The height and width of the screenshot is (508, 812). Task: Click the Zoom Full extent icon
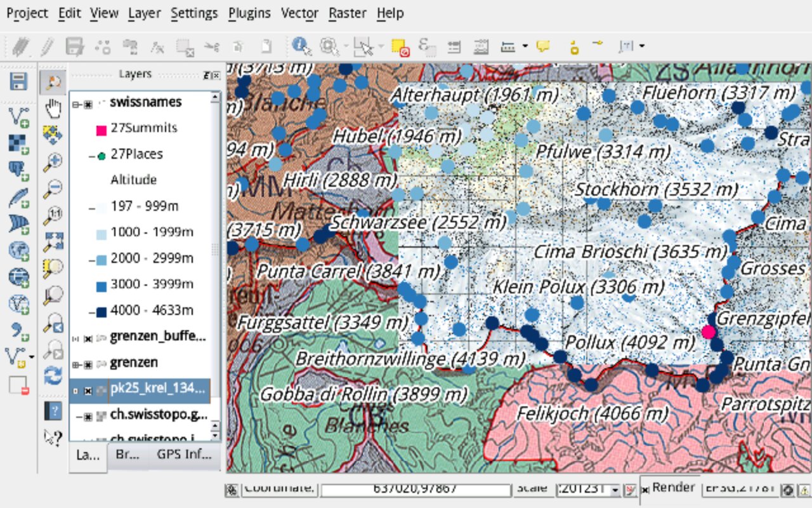click(x=53, y=241)
